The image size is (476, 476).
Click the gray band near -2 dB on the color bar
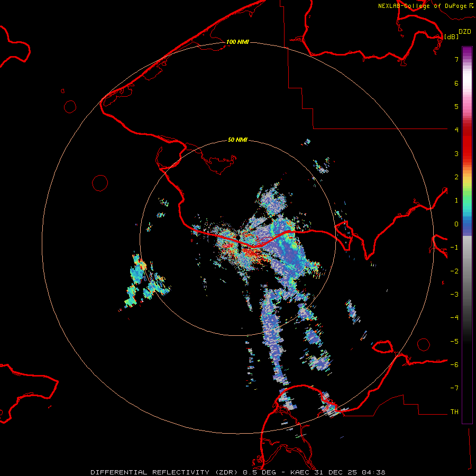tap(467, 271)
